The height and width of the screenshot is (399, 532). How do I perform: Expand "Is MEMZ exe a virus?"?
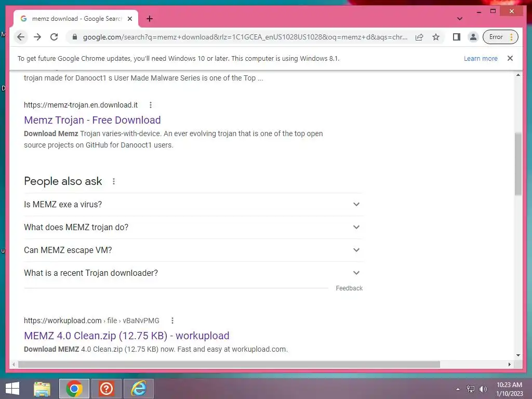click(x=193, y=204)
